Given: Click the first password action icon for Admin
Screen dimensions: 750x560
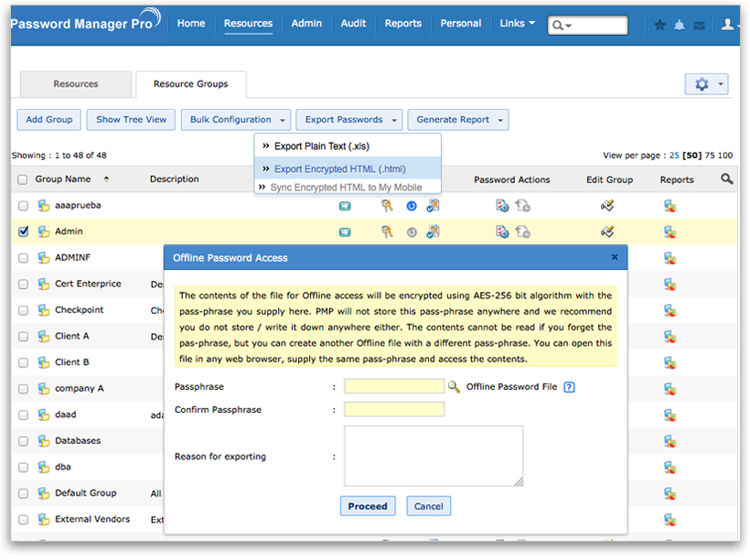Looking at the screenshot, I should point(502,232).
